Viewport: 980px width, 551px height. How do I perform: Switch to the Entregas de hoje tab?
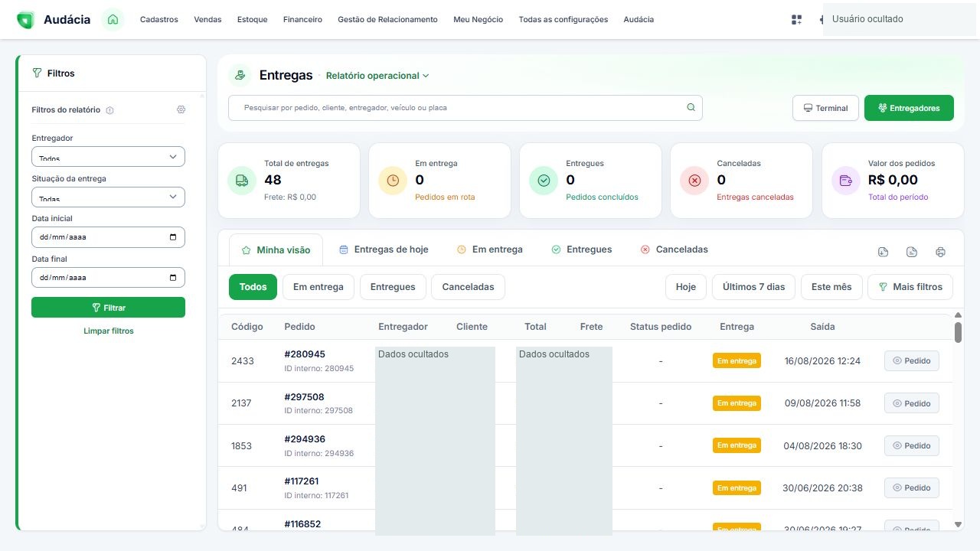coord(384,249)
